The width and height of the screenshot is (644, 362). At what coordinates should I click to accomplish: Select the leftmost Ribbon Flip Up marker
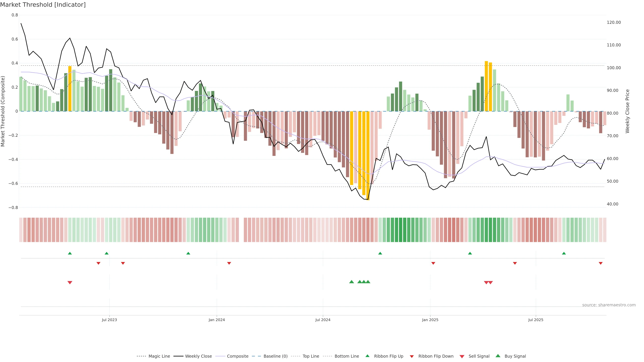pos(70,253)
